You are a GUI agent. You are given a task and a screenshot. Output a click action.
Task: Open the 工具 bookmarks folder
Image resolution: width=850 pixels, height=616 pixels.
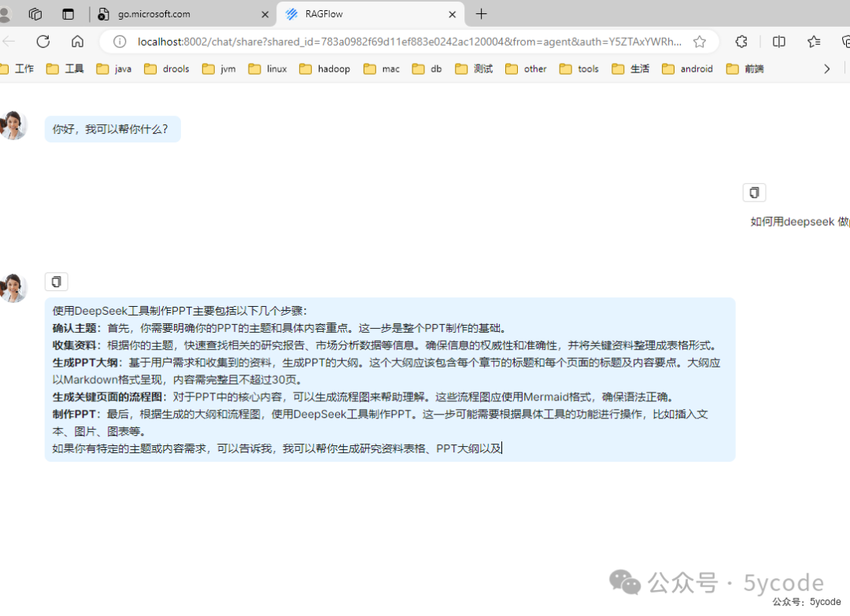65,68
